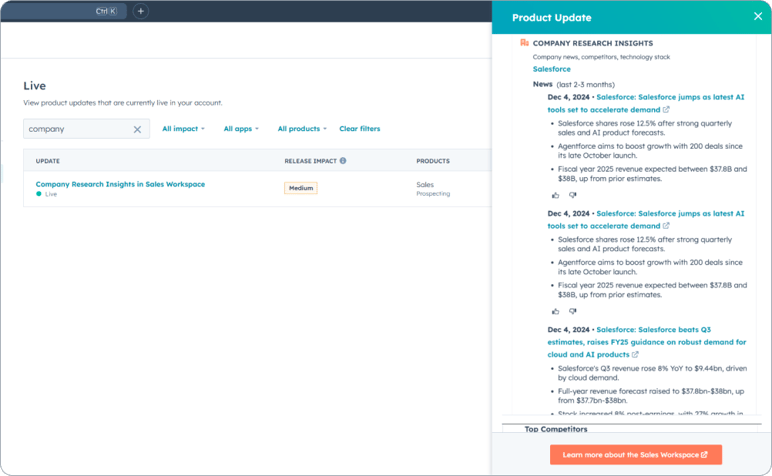Open Company Research Insights in Sales Workspace

(x=120, y=184)
